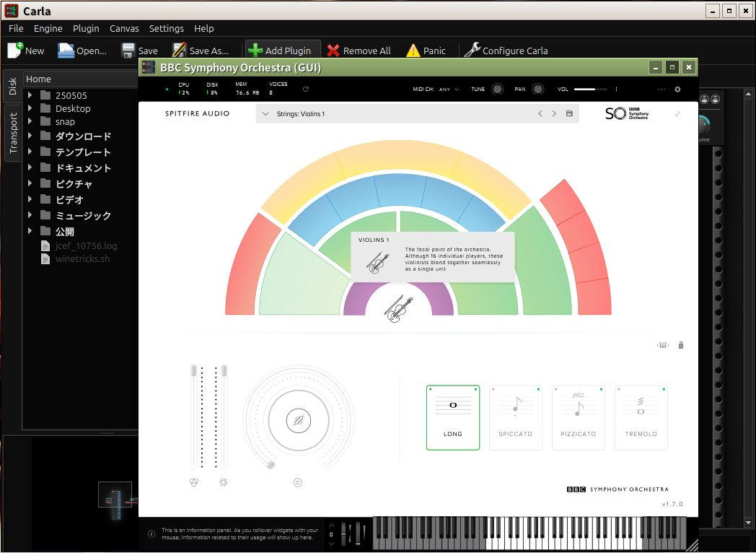
Task: Click the refresh icon next to Voices
Action: [306, 90]
